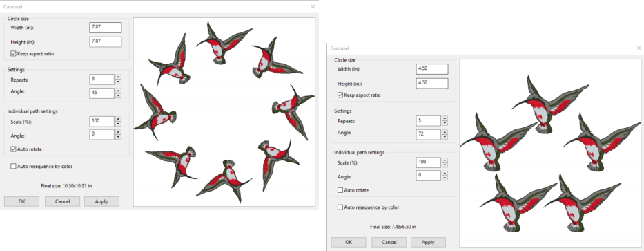This screenshot has width=644, height=251.
Task: Increase Scale (%) in left dialog spinner
Action: 118,119
